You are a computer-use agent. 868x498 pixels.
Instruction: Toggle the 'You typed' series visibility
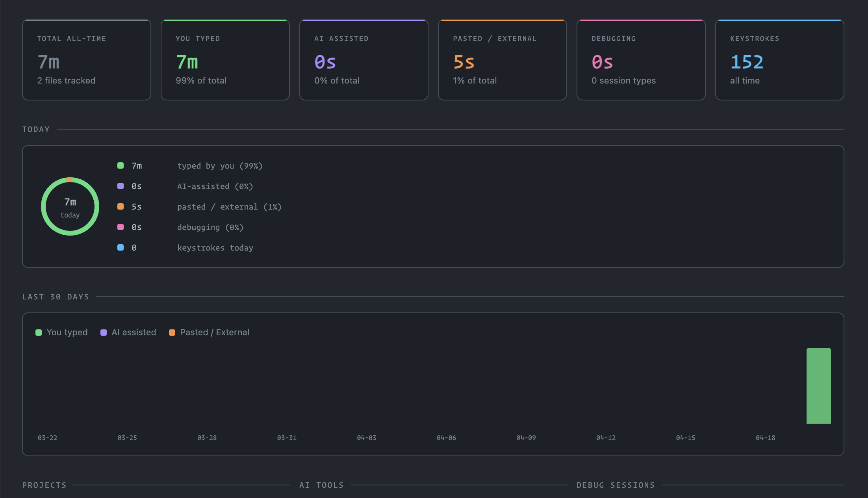(x=67, y=332)
